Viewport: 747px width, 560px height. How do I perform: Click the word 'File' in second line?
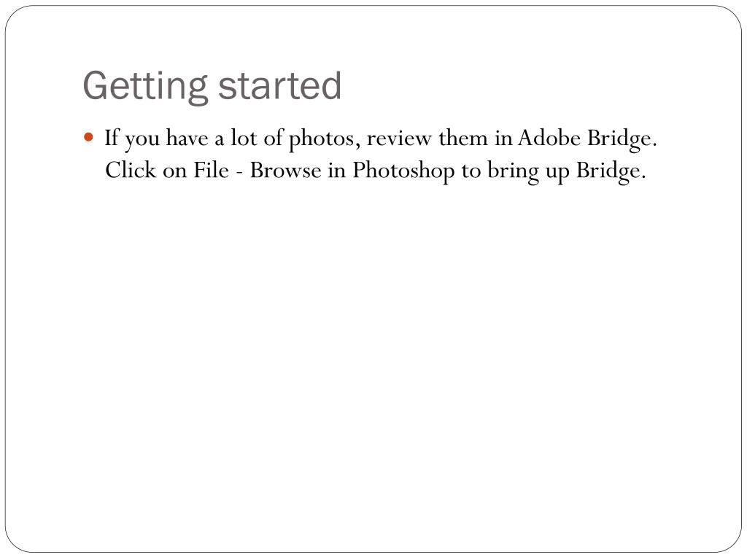tap(211, 170)
